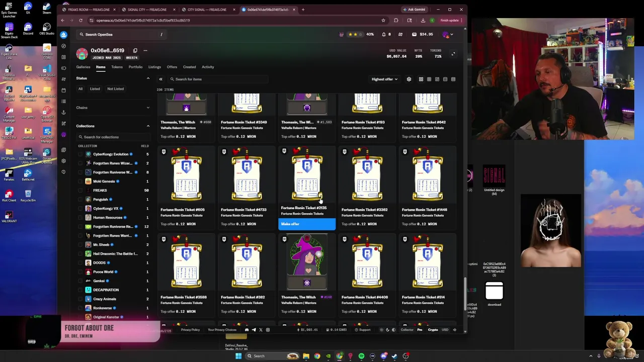Check the CyberKongz VX collection filter
Viewport: 644px width, 362px height.
click(x=80, y=209)
